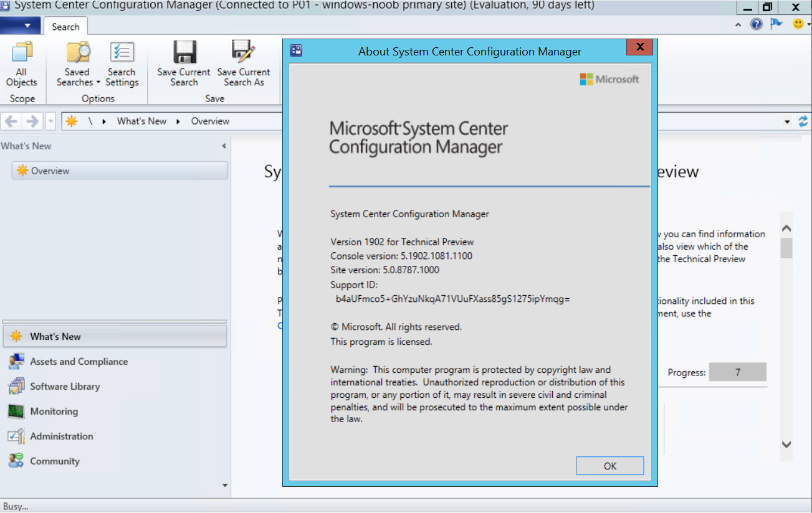Collapse the What's New navigation pane
This screenshot has width=812, height=513.
point(224,146)
